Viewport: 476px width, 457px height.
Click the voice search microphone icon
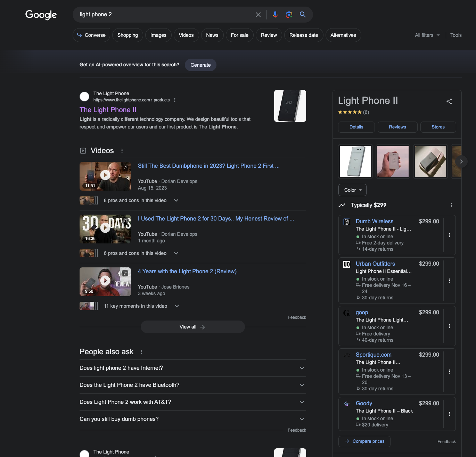pos(275,15)
